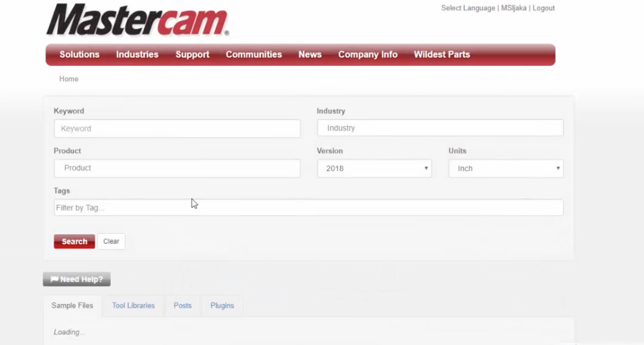Open the Solutions menu
This screenshot has width=644, height=345.
point(79,54)
